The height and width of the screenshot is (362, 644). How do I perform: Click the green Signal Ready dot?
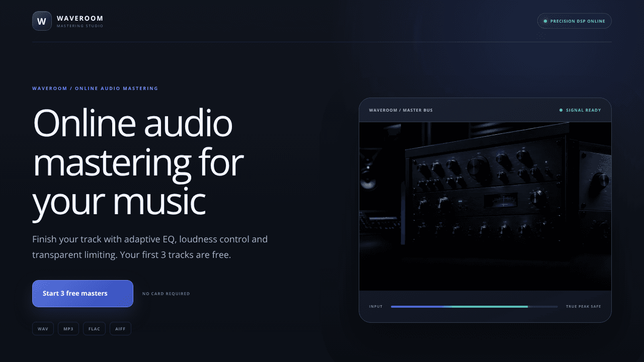(x=561, y=110)
